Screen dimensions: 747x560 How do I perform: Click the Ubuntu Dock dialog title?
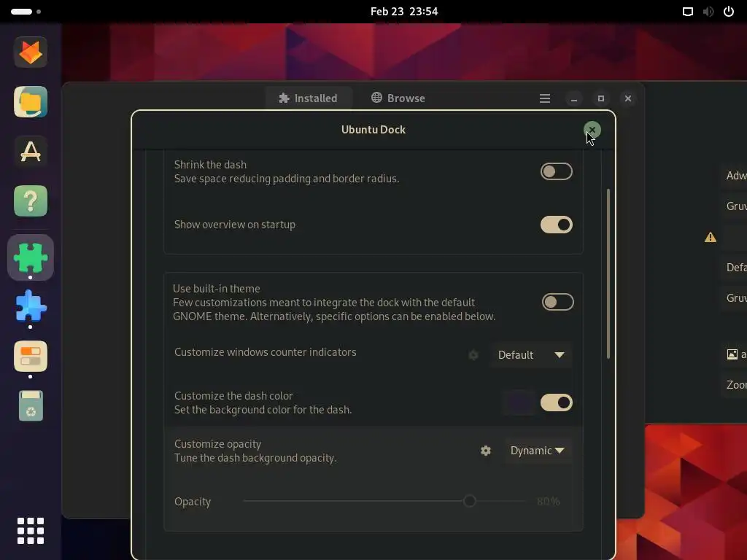point(373,130)
